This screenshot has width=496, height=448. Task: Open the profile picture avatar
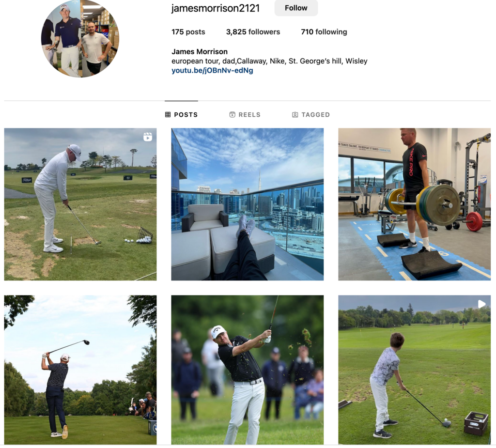click(80, 39)
